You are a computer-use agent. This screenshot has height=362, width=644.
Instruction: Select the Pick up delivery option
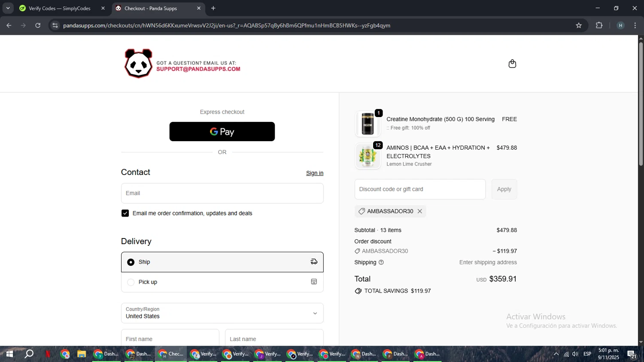pyautogui.click(x=222, y=282)
